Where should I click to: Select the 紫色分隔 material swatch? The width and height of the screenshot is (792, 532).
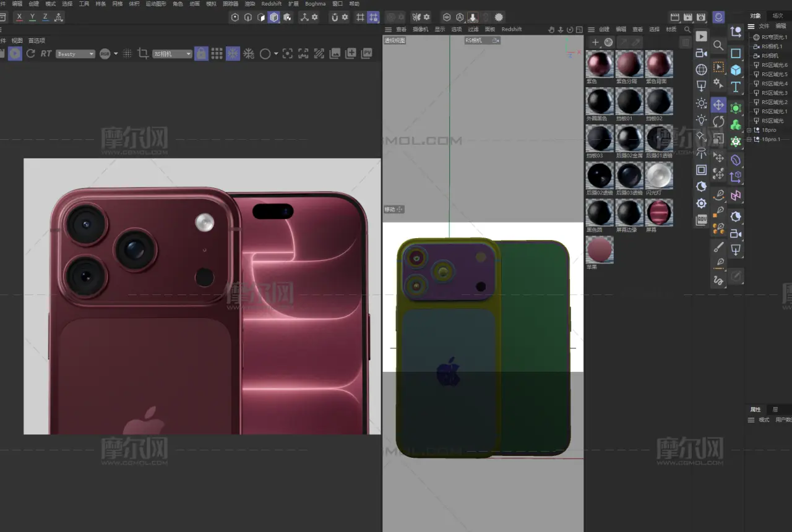tap(629, 64)
